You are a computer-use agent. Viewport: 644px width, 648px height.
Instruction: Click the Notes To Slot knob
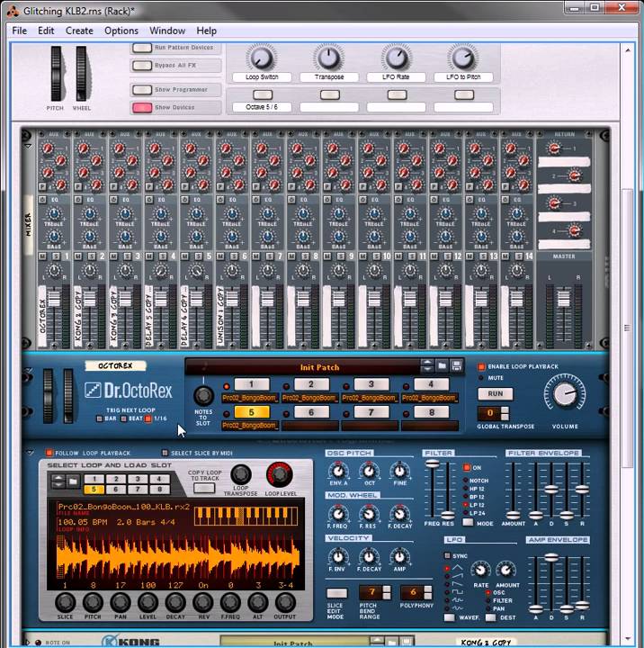pos(203,395)
